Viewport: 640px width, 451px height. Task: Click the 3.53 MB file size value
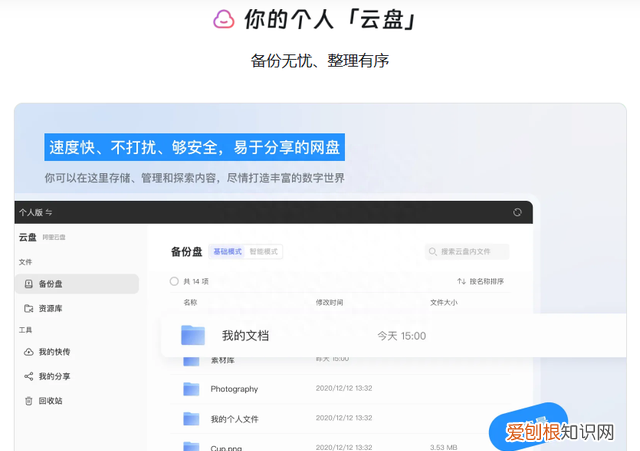[444, 447]
